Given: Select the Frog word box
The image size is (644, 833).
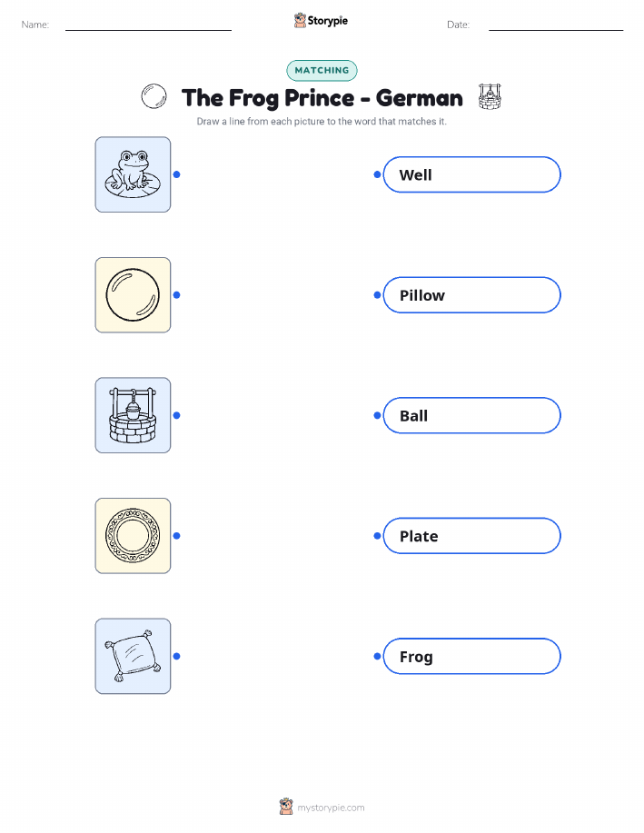Looking at the screenshot, I should pos(471,656).
